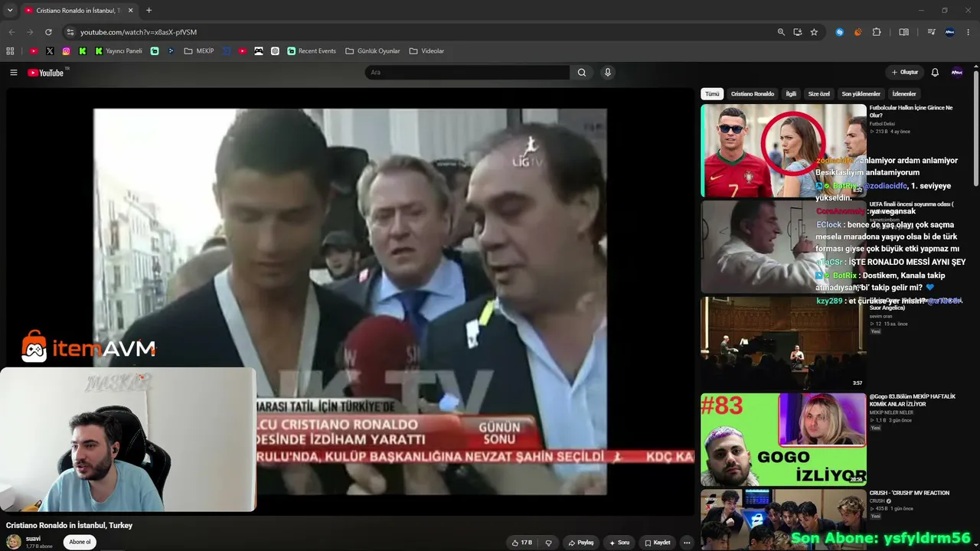Open more actions ellipsis under the video
Screen dimensions: 980x551
click(687, 543)
